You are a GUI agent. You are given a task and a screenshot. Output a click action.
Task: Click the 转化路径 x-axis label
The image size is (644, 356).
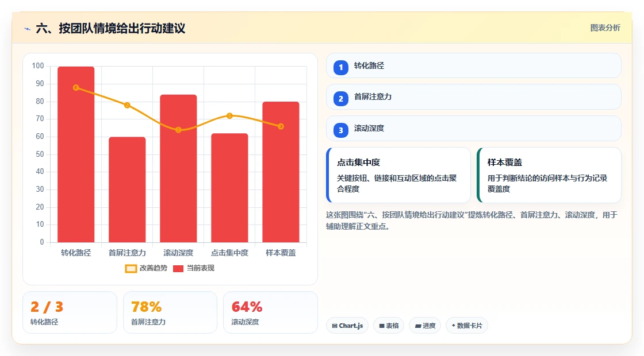pos(76,253)
